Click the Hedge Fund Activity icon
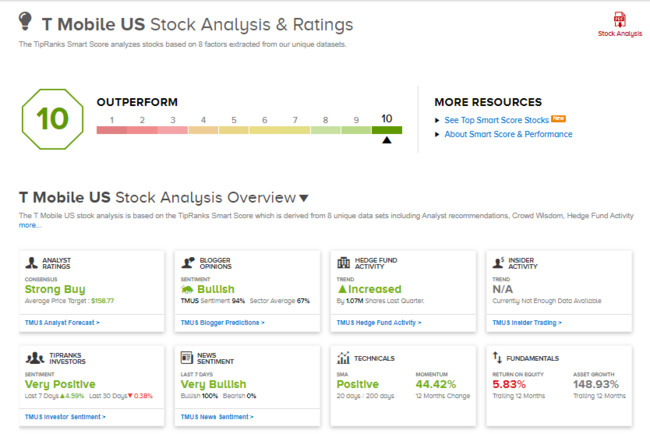 (x=342, y=262)
